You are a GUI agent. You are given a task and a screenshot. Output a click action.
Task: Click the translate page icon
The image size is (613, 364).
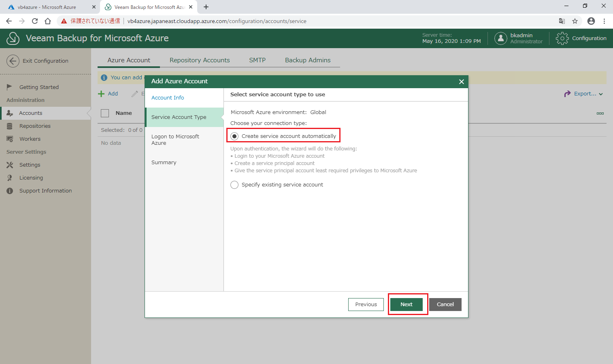pos(562,21)
